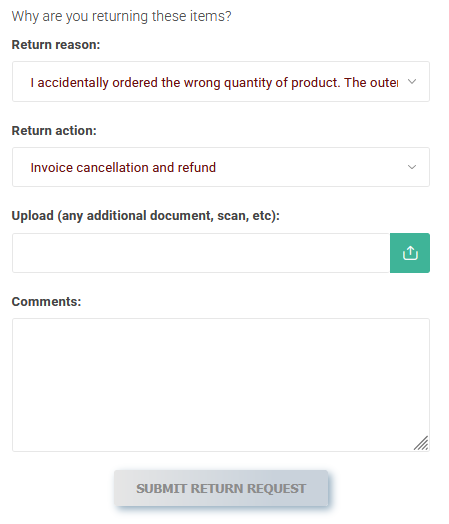Expand the list of return reasons
This screenshot has width=449, height=524.
pos(221,82)
